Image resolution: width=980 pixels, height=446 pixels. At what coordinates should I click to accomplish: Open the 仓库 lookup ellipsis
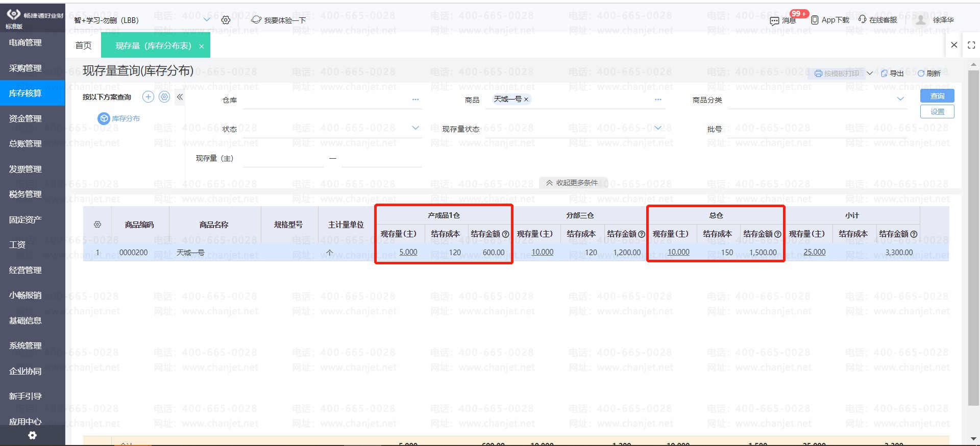point(415,100)
